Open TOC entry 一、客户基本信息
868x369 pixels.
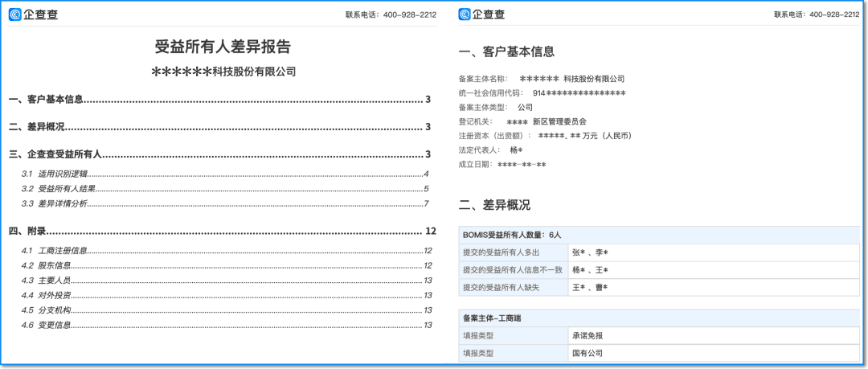219,100
